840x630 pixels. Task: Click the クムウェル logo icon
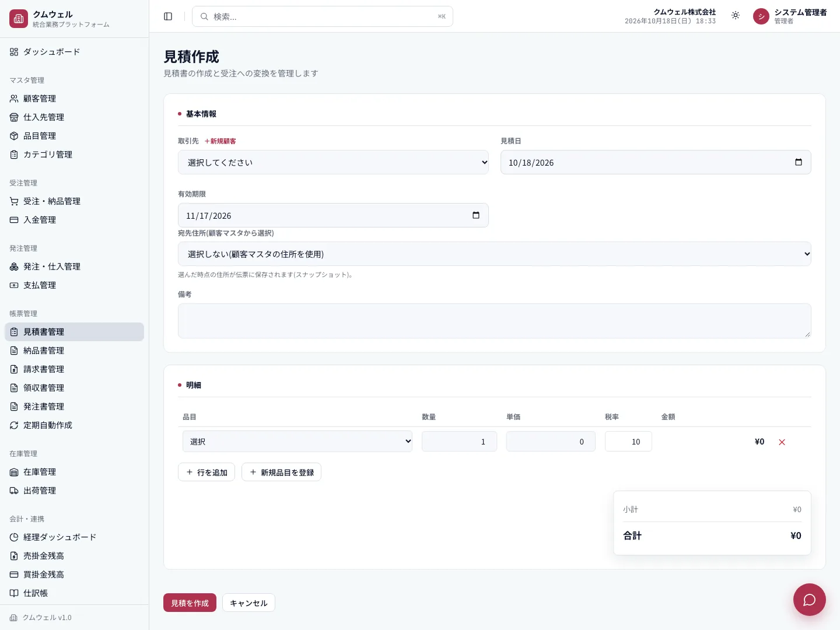(19, 19)
